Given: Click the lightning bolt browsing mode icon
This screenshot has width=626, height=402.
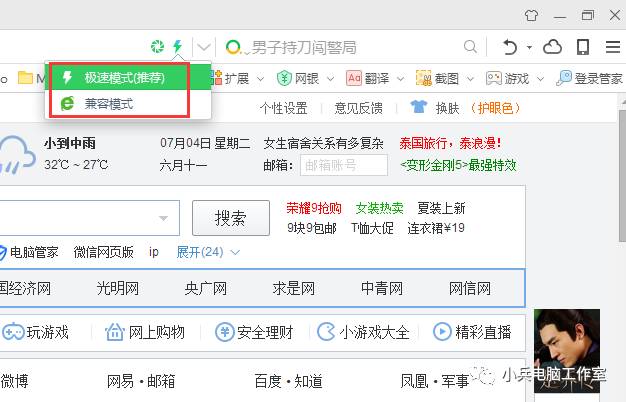Looking at the screenshot, I should pos(177,46).
